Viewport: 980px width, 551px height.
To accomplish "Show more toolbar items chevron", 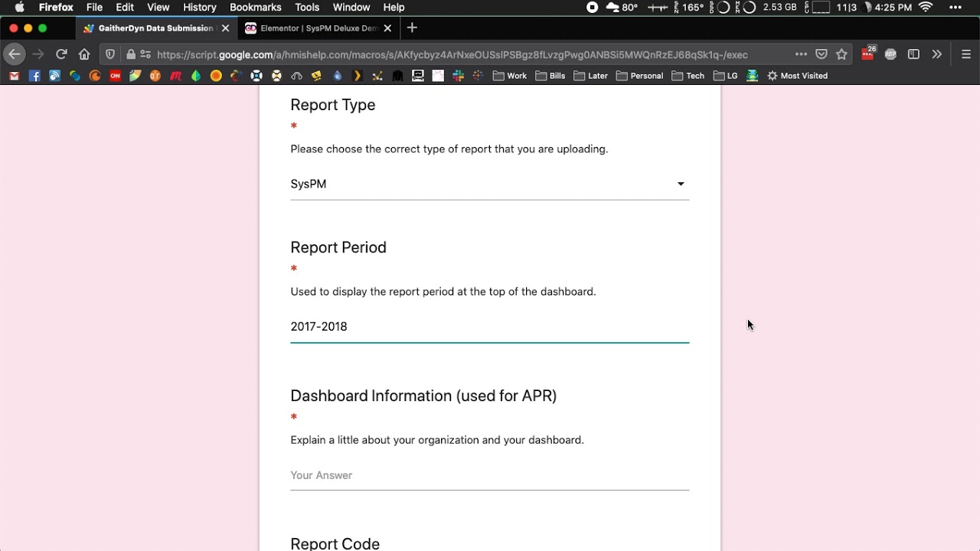I will point(936,54).
